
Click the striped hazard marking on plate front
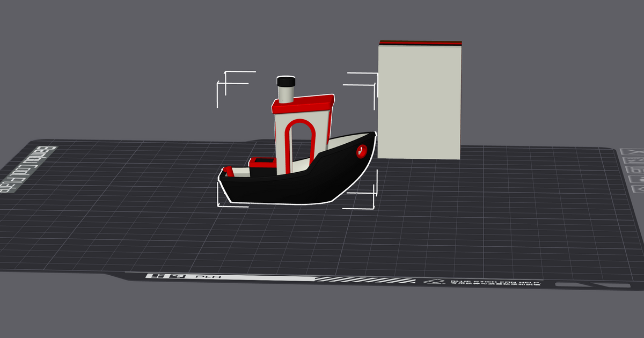pos(365,281)
